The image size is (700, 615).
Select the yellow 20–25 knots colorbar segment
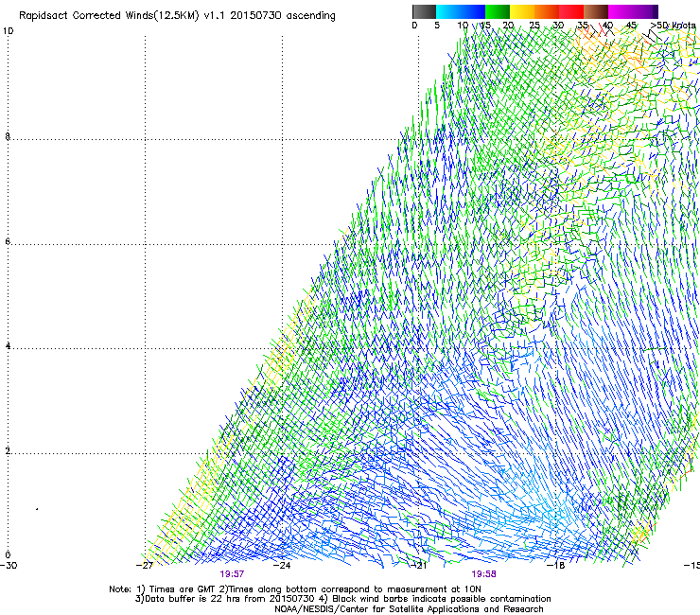pos(522,11)
